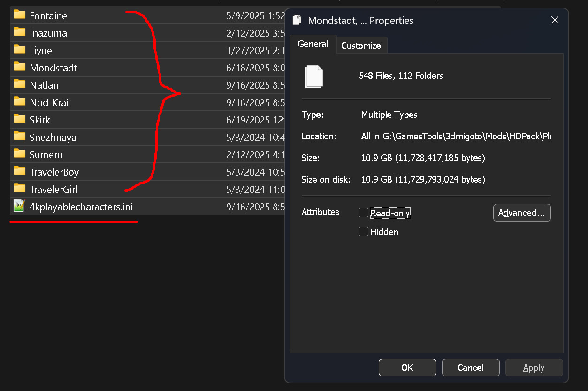The height and width of the screenshot is (391, 588).
Task: Click the Liyue folder icon
Action: point(19,50)
